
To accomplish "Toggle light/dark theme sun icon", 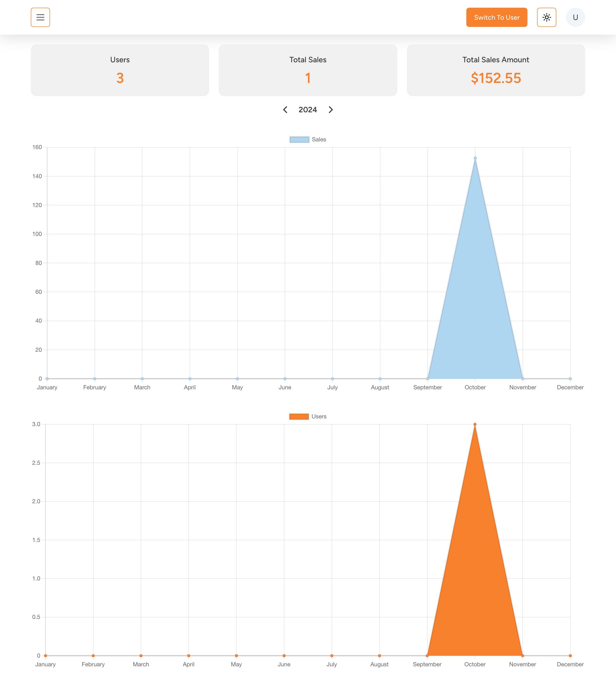I will 546,17.
